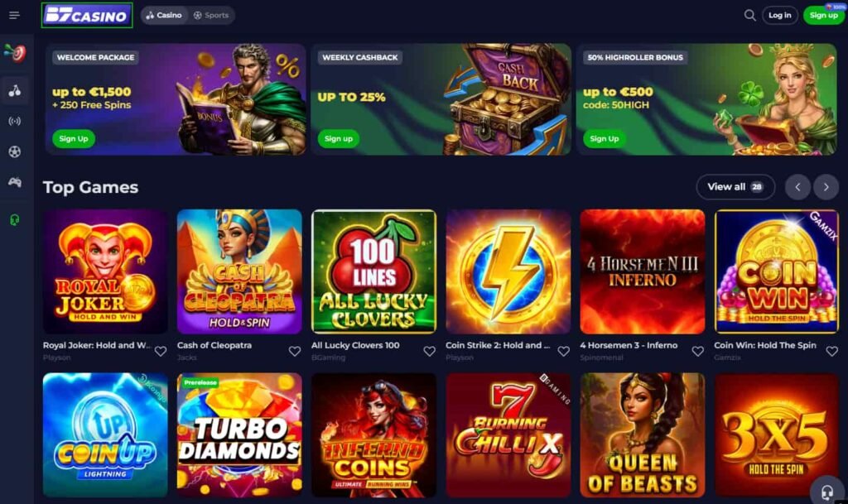Open the soccer ball sports sidebar icon
The image size is (848, 504).
pyautogui.click(x=15, y=151)
